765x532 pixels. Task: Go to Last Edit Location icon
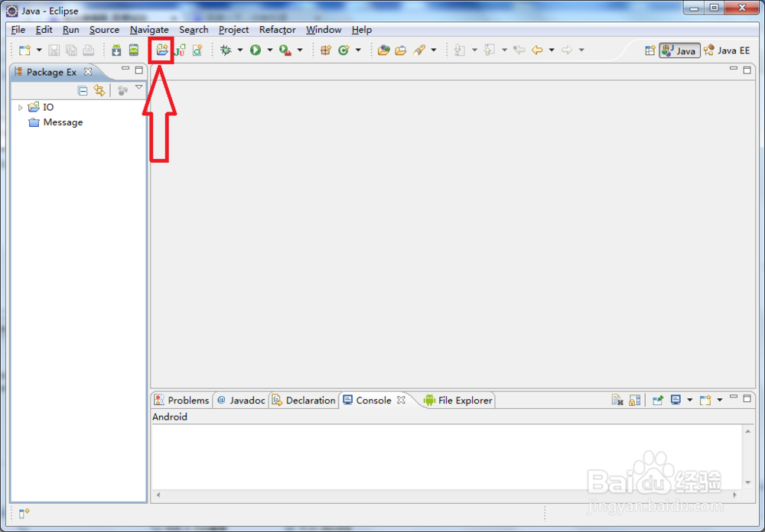(x=519, y=50)
